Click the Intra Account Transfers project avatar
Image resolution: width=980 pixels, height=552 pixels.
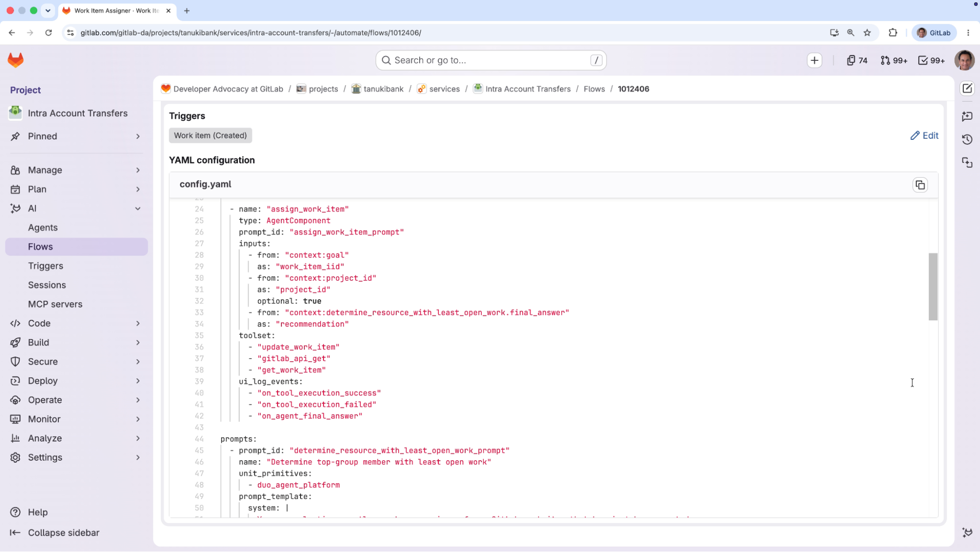(x=15, y=113)
